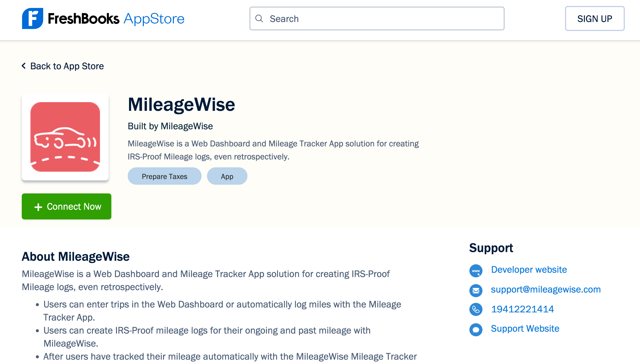Click the Support section heading
Viewport: 640px width, 364px height.
pyautogui.click(x=491, y=248)
